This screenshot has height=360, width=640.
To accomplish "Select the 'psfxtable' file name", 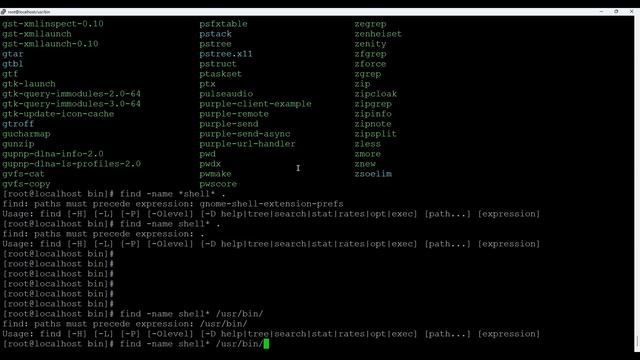I will point(223,24).
